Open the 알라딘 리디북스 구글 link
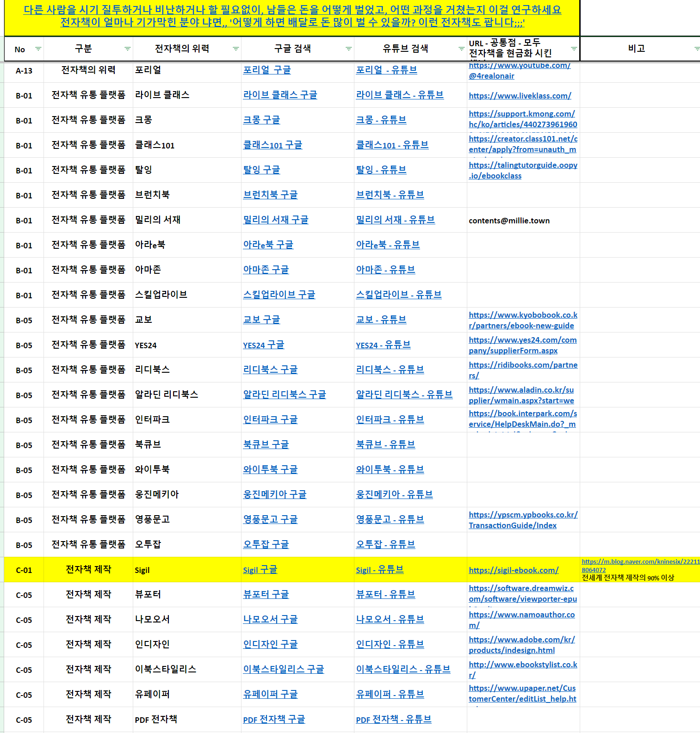Screen dimensions: 700x733 click(x=285, y=394)
